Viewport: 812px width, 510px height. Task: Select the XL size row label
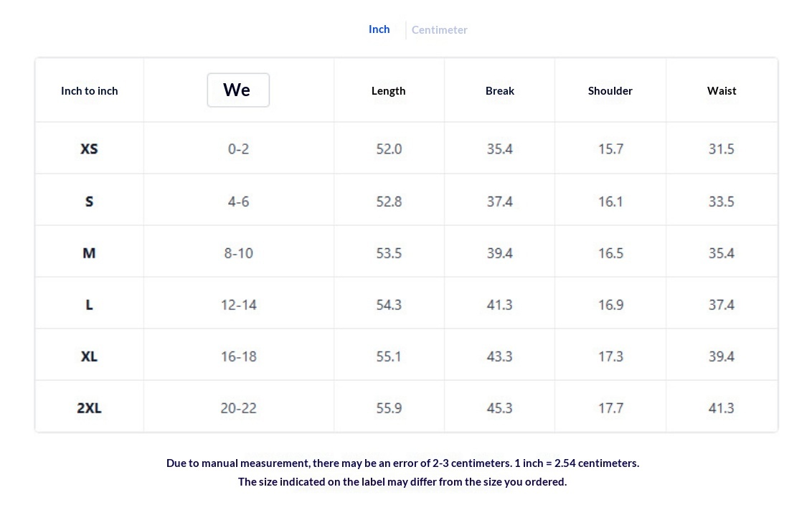pos(89,356)
